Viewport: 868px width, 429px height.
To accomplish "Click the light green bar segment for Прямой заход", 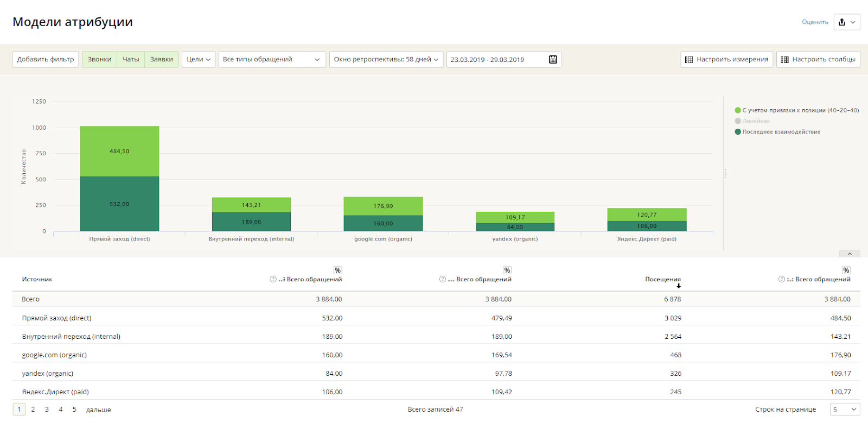I will 119,151.
